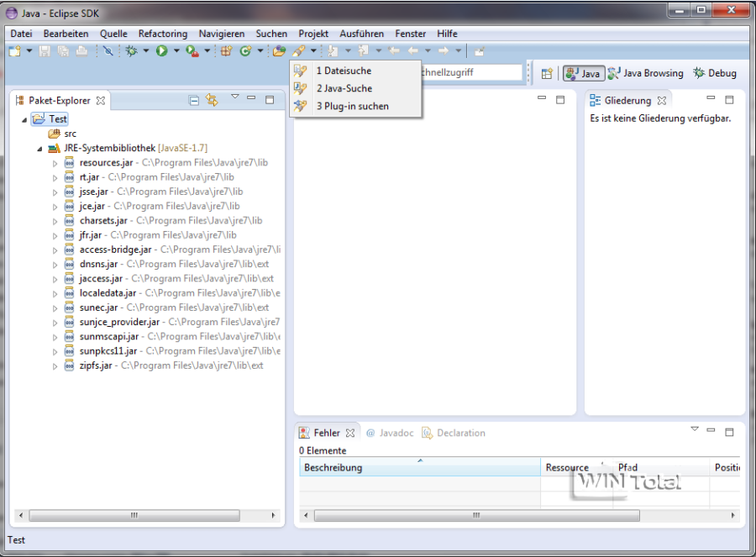The height and width of the screenshot is (557, 756).
Task: Collapse the Test project node
Action: 24,119
